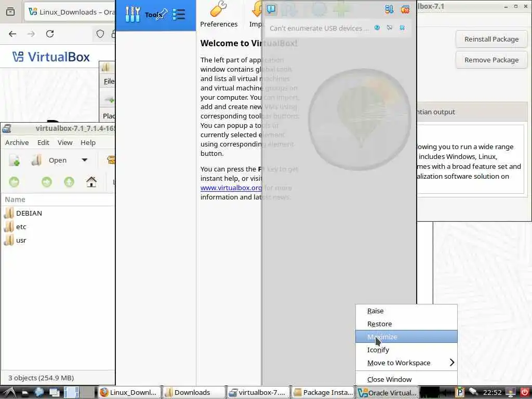The width and height of the screenshot is (532, 399).
Task: Click the VirtualBox logo on the webpage
Action: [x=51, y=57]
